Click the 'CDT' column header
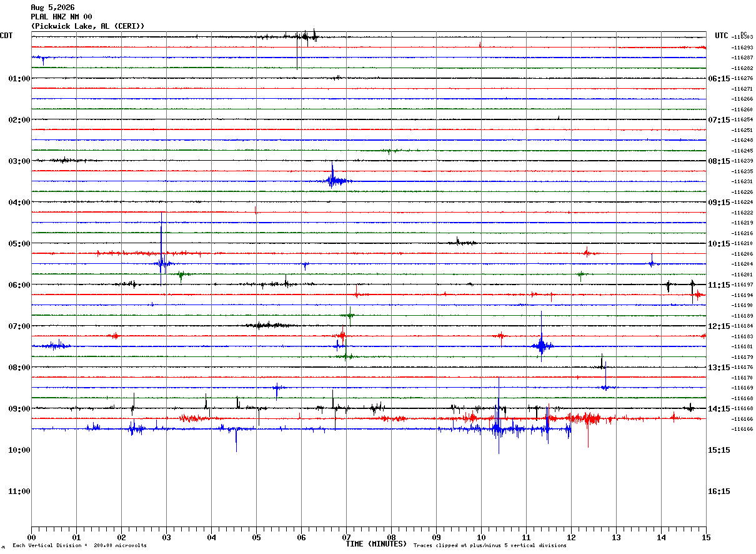 6,36
